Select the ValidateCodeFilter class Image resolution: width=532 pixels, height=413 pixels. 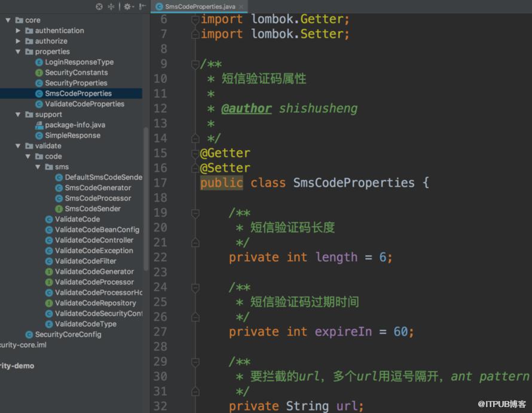(85, 261)
